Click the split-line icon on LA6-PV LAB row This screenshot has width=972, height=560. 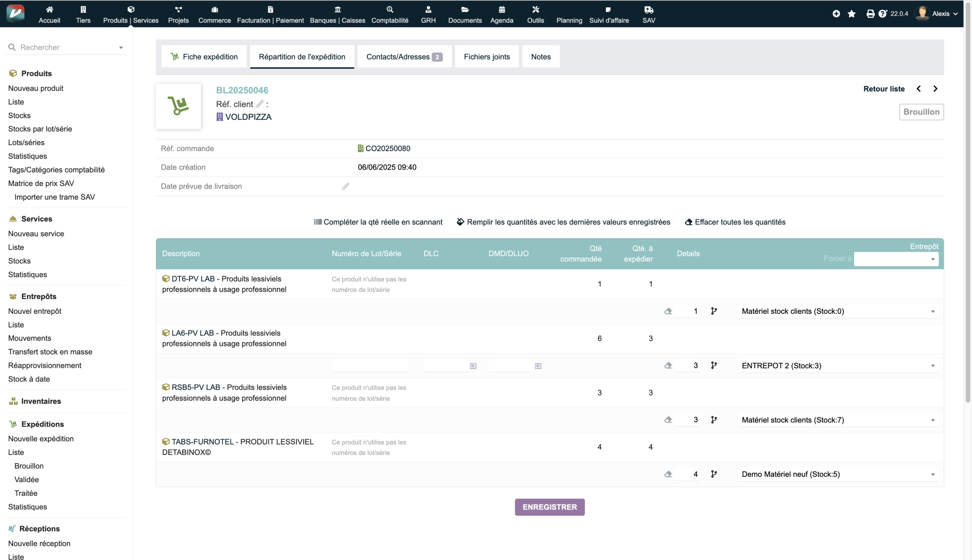[x=714, y=365]
